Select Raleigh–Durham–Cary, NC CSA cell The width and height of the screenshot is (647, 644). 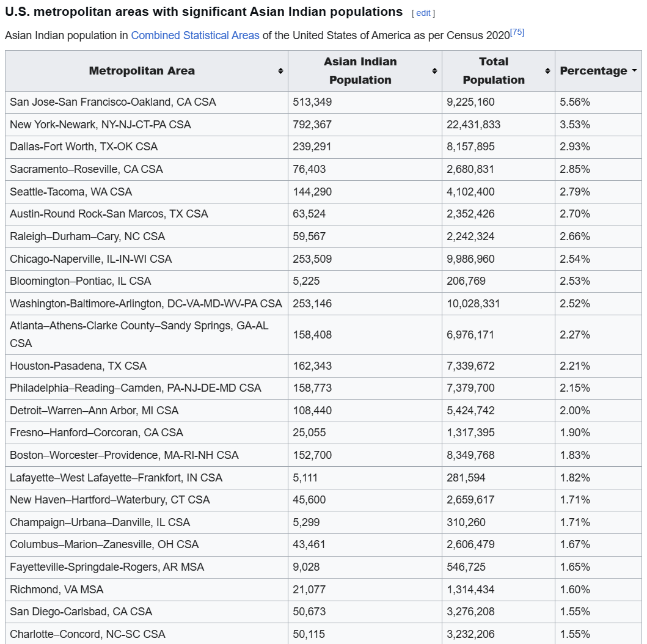147,236
